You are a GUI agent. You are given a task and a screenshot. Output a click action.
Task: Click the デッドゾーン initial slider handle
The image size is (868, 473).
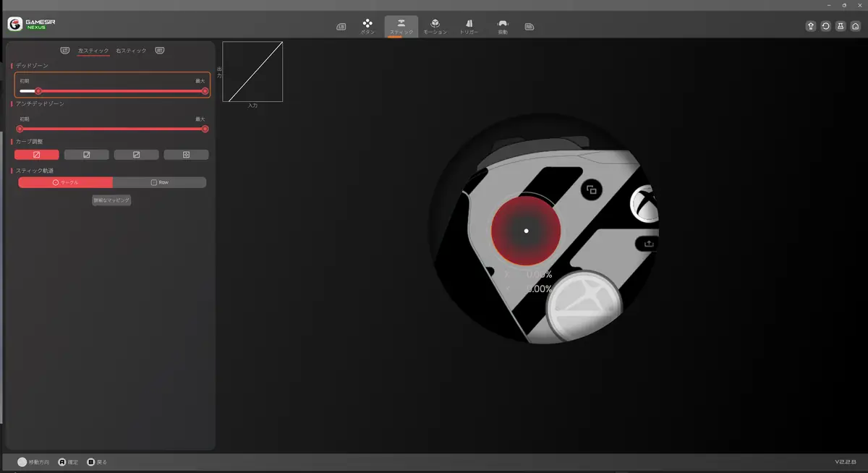click(x=38, y=91)
